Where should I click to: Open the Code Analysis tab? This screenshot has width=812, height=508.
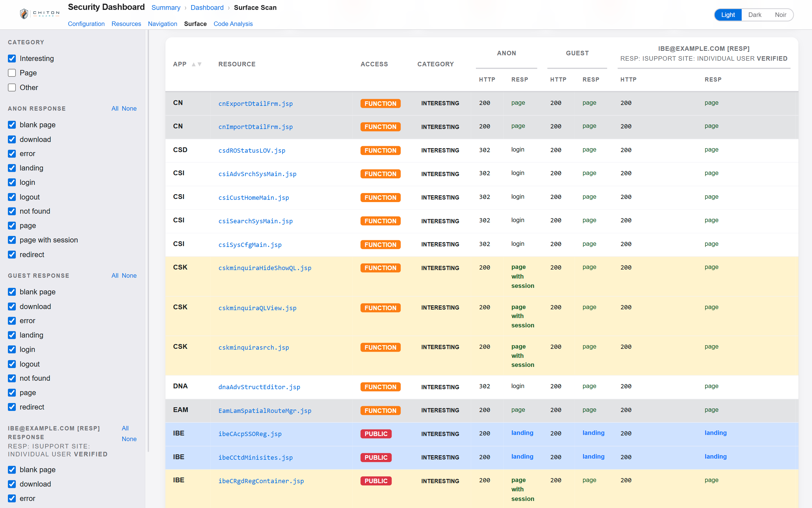pos(233,24)
